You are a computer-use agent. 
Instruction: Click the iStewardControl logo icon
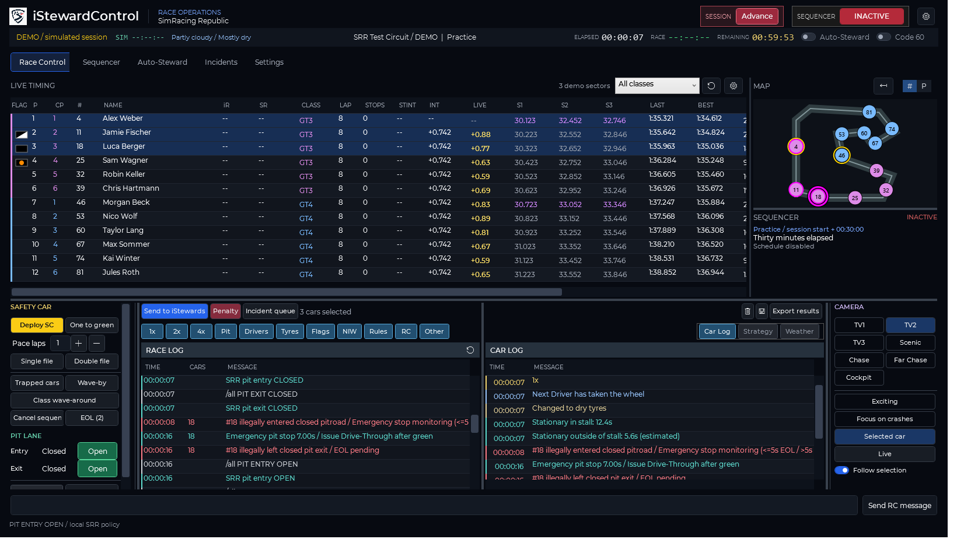(18, 16)
